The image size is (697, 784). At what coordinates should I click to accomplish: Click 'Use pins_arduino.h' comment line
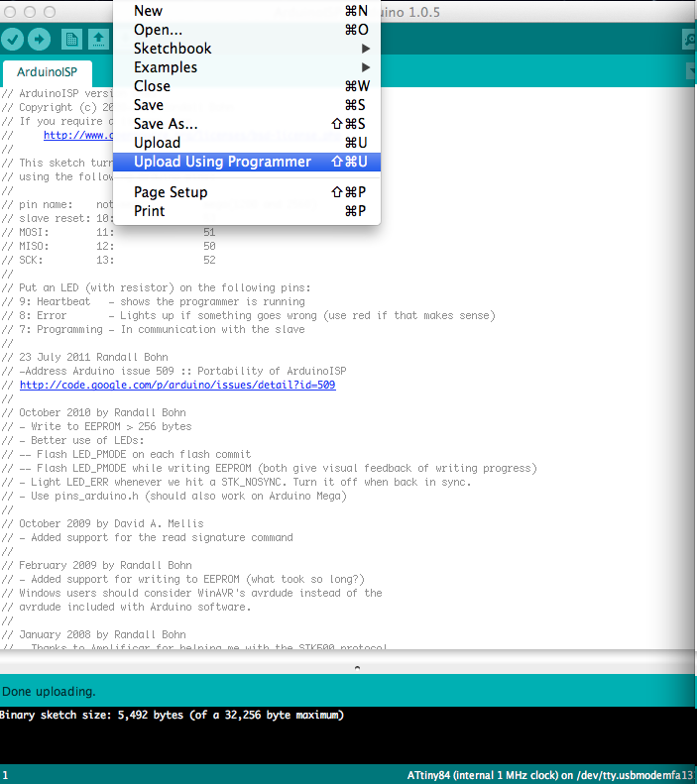click(x=174, y=496)
